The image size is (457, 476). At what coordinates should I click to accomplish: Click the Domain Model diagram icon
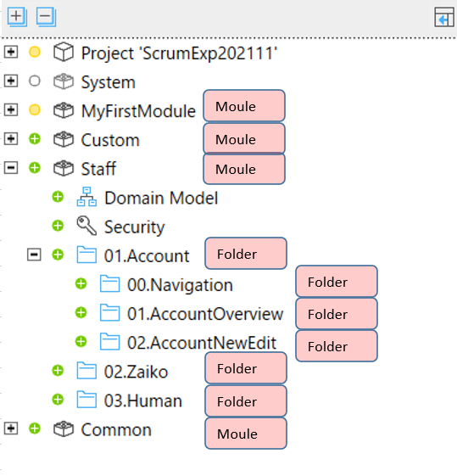(86, 197)
